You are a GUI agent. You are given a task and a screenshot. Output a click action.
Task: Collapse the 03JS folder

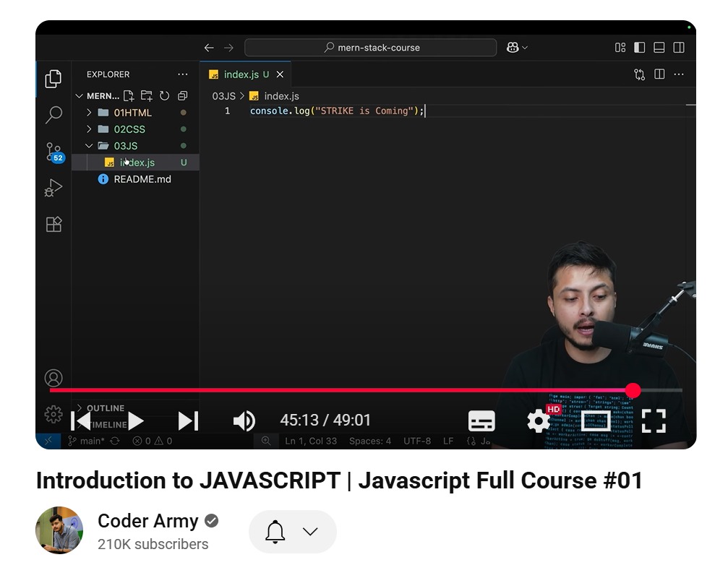coord(89,146)
